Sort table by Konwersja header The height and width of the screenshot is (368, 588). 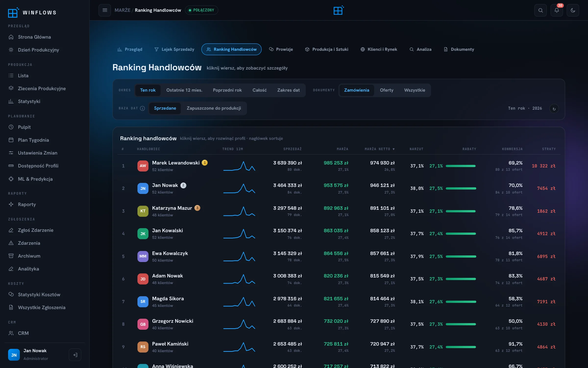(512, 149)
